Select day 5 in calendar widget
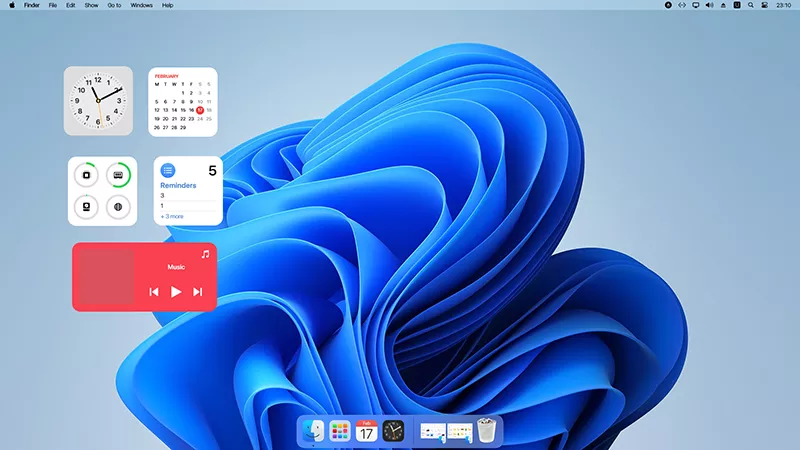Screen dimensions: 800x450 (x=157, y=102)
